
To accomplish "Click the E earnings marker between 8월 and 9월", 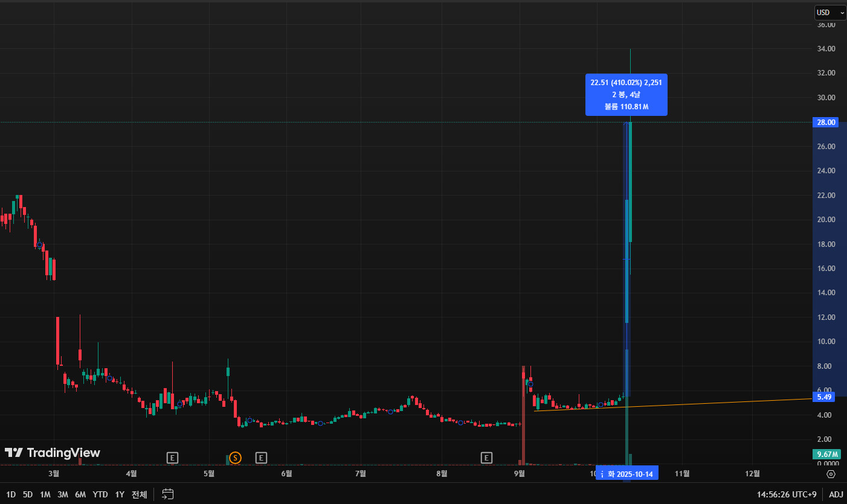I will (486, 458).
